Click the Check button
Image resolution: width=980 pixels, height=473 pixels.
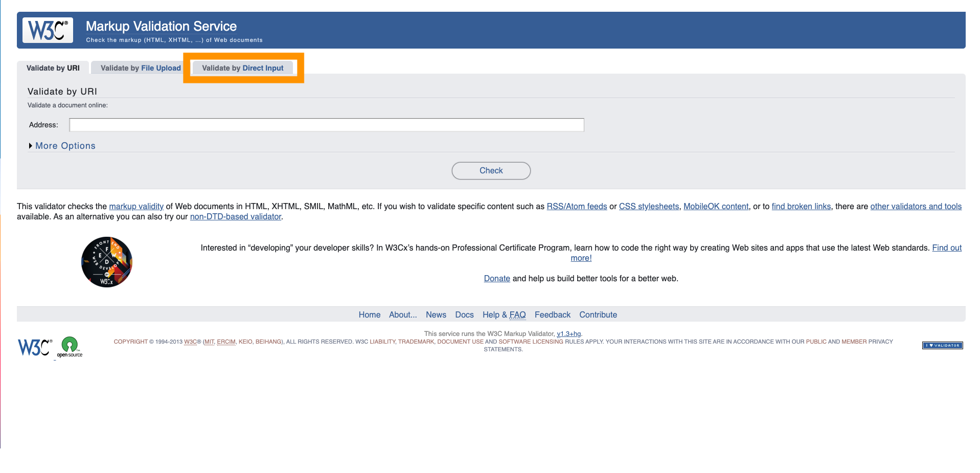491,171
